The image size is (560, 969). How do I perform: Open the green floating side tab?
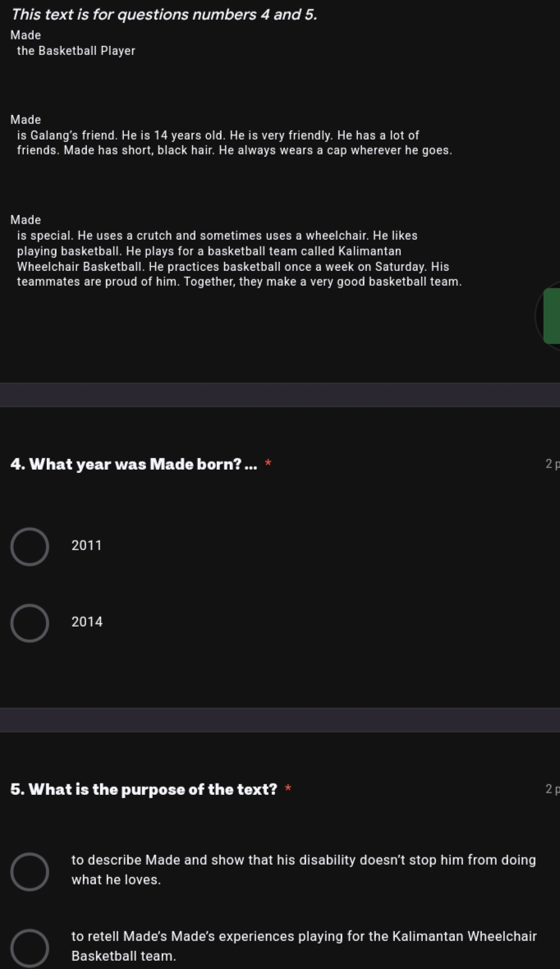coord(551,316)
